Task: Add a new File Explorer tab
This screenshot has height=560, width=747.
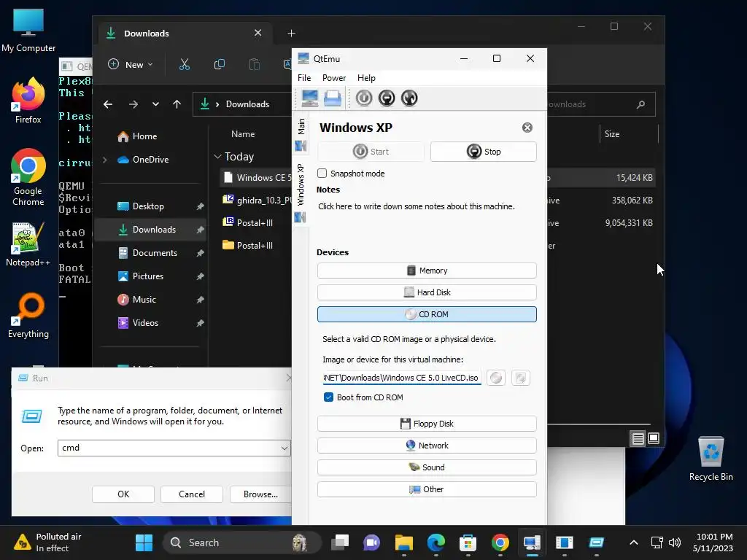Action: click(x=292, y=34)
